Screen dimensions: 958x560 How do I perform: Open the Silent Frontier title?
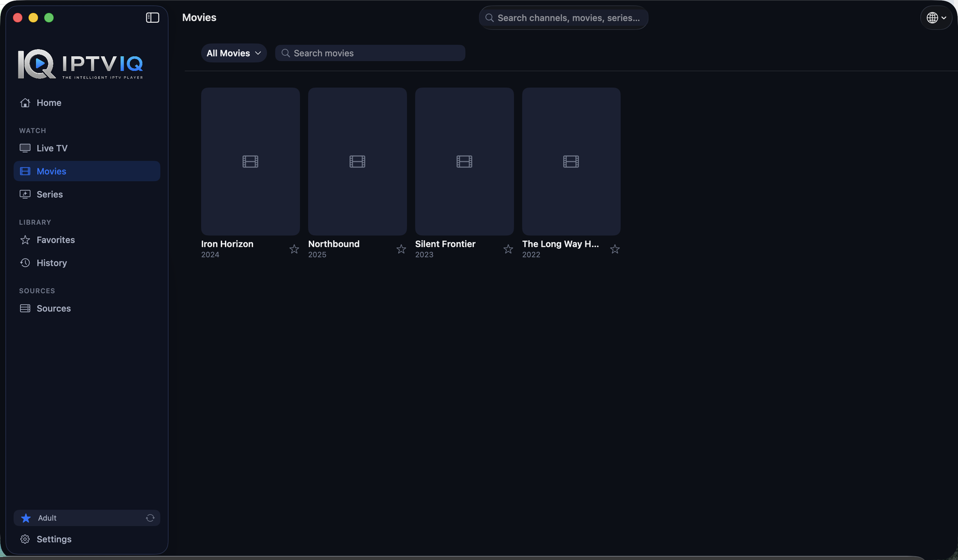445,244
